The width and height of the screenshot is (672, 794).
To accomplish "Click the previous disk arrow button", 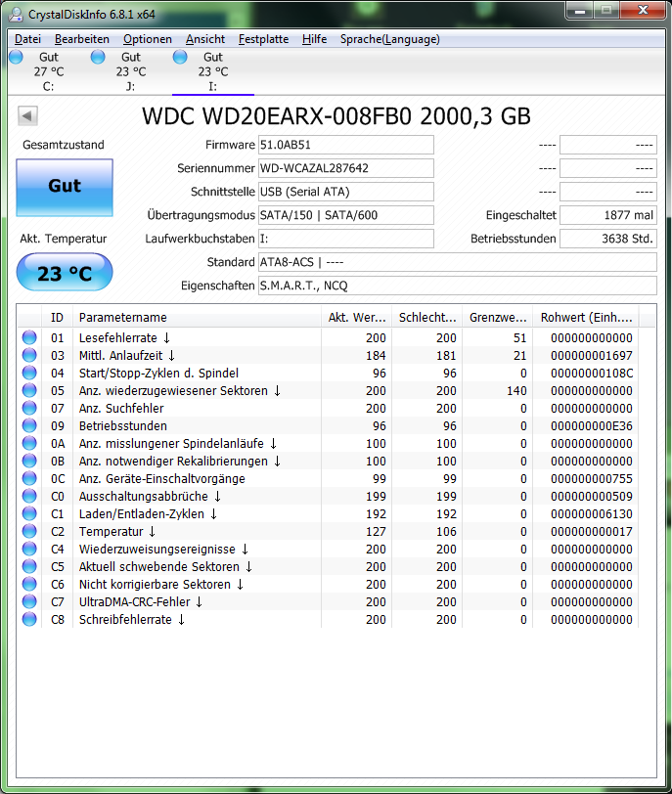I will point(27,116).
